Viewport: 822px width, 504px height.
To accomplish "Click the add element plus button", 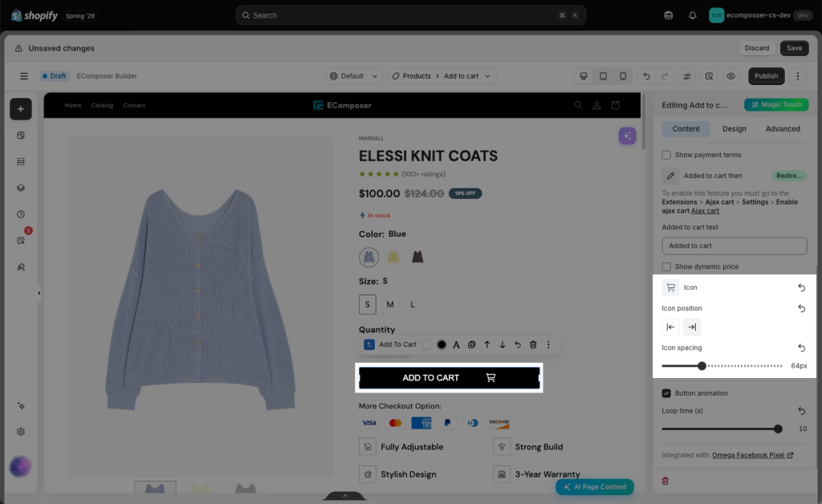I will pos(21,109).
